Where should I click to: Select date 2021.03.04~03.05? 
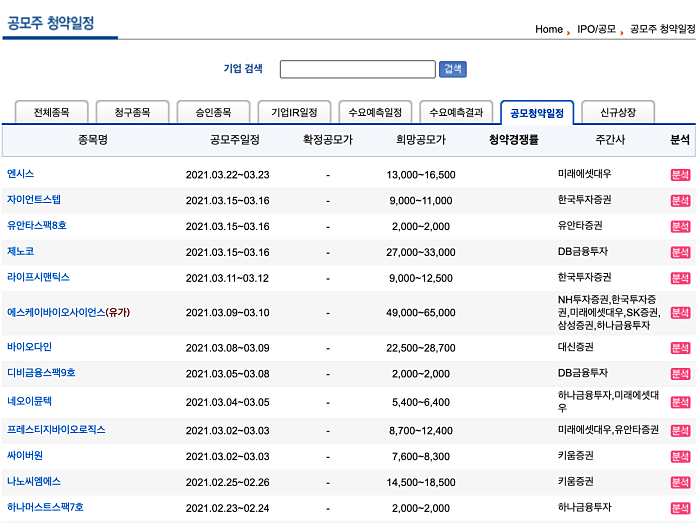[228, 403]
